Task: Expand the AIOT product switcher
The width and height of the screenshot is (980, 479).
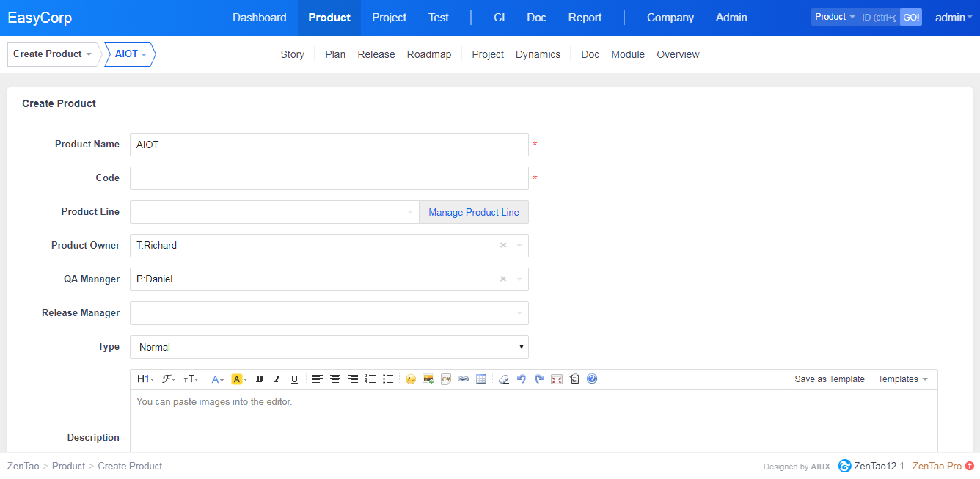Action: point(130,54)
